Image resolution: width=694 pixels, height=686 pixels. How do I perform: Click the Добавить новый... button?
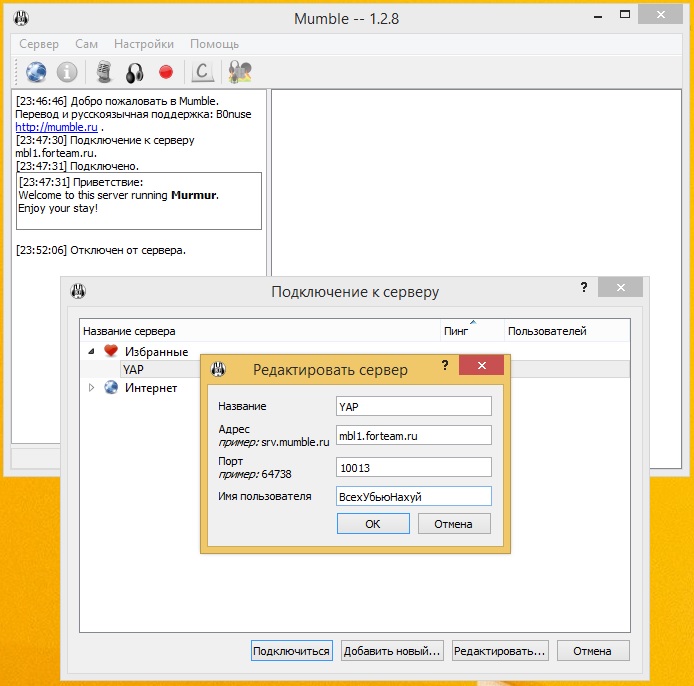point(392,651)
